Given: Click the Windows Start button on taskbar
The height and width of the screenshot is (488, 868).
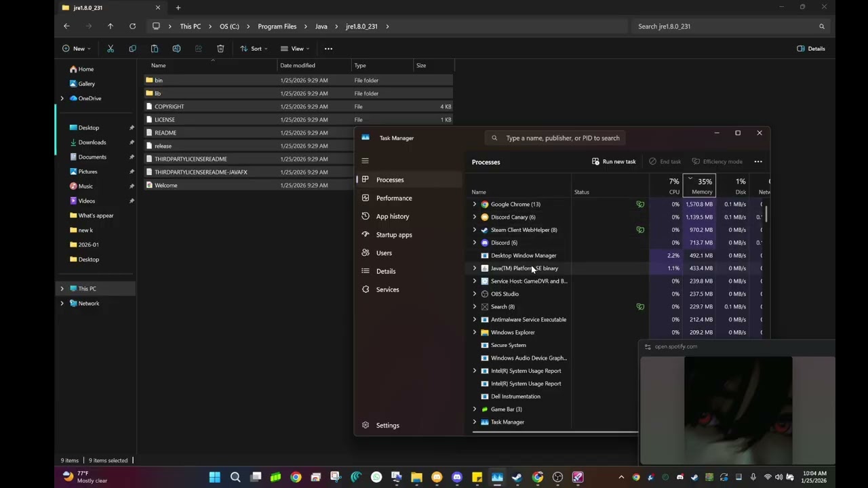Looking at the screenshot, I should click(215, 477).
